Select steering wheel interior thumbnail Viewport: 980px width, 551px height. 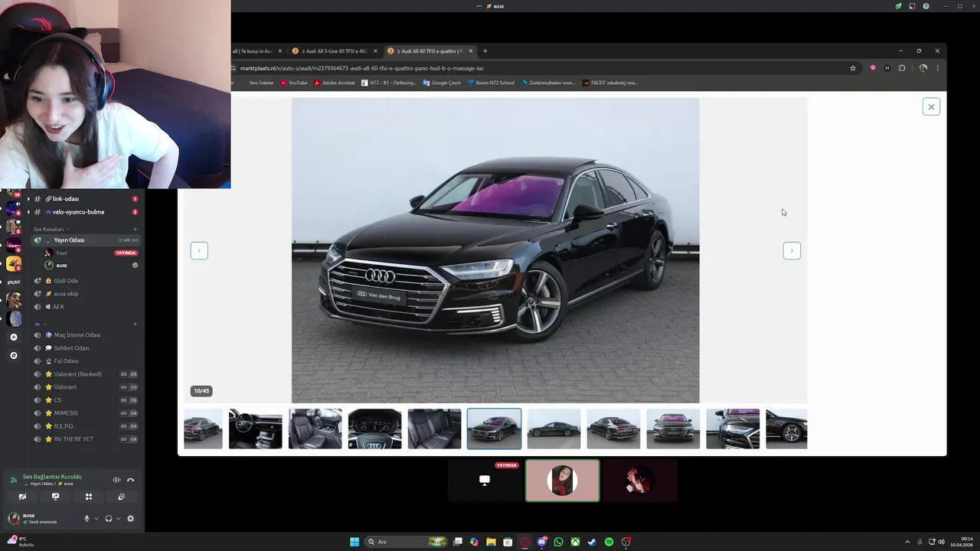click(x=255, y=429)
